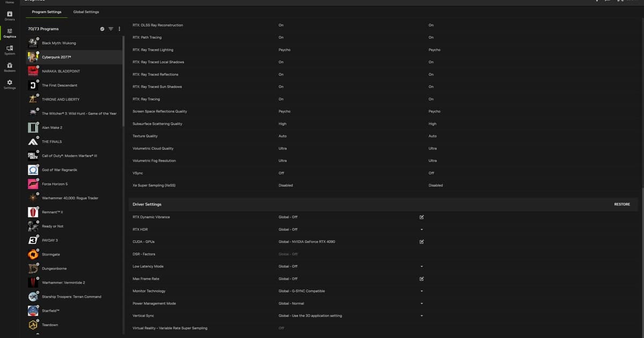This screenshot has width=644, height=338.
Task: Open the Redeem section in sidebar
Action: click(x=10, y=67)
